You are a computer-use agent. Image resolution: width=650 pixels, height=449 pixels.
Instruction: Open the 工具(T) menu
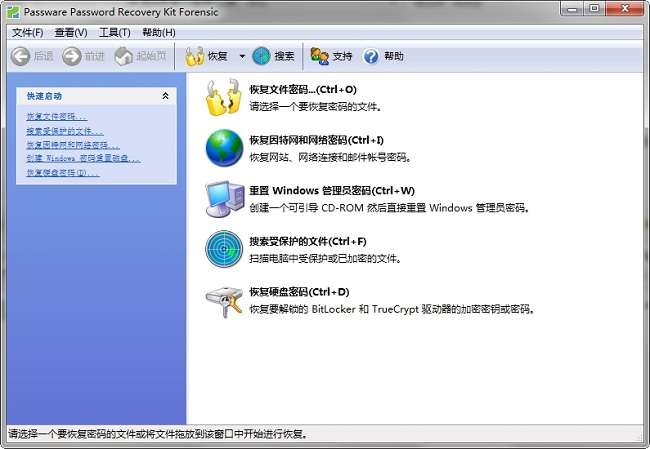[114, 32]
